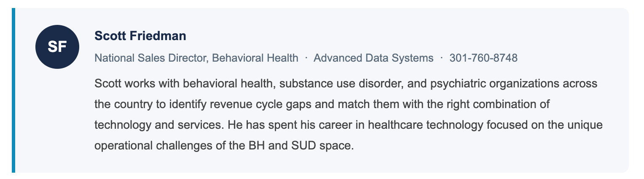Open the Advanced Data Systems company name
This screenshot has height=179, width=644.
373,58
